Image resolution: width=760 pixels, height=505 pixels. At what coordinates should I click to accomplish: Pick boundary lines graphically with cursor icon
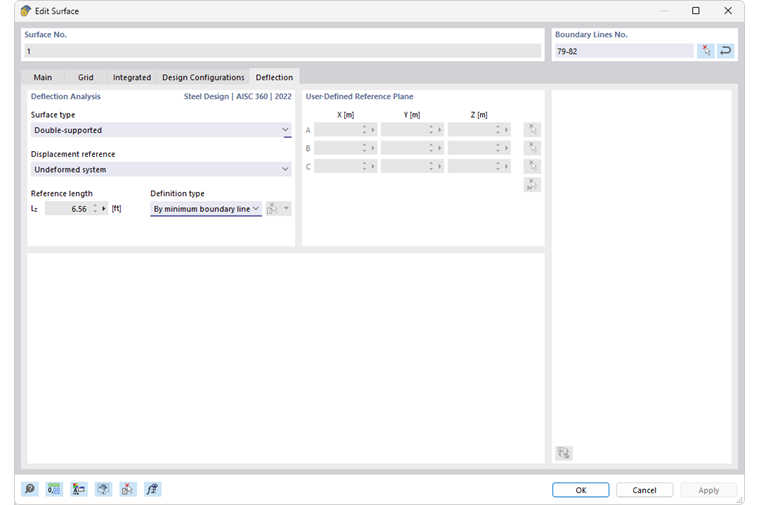[x=706, y=51]
